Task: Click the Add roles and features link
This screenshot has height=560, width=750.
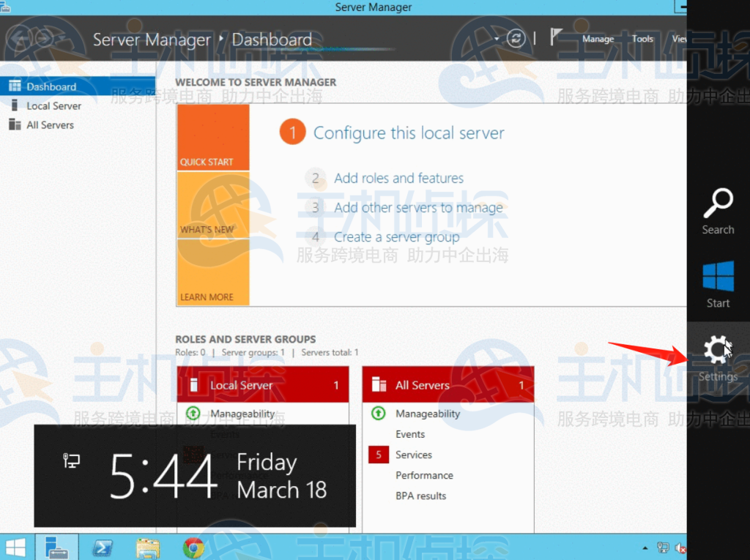Action: tap(398, 178)
